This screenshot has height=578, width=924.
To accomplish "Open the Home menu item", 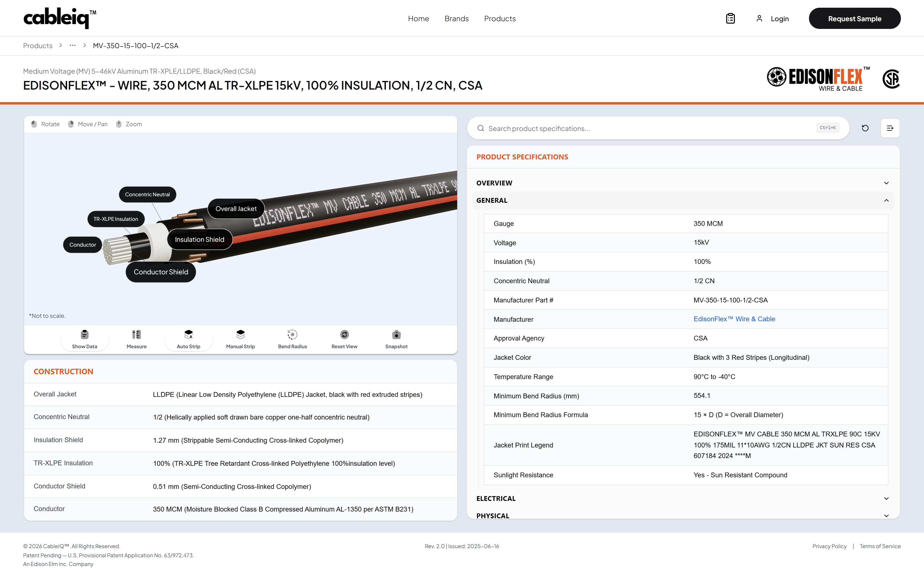I will 418,18.
